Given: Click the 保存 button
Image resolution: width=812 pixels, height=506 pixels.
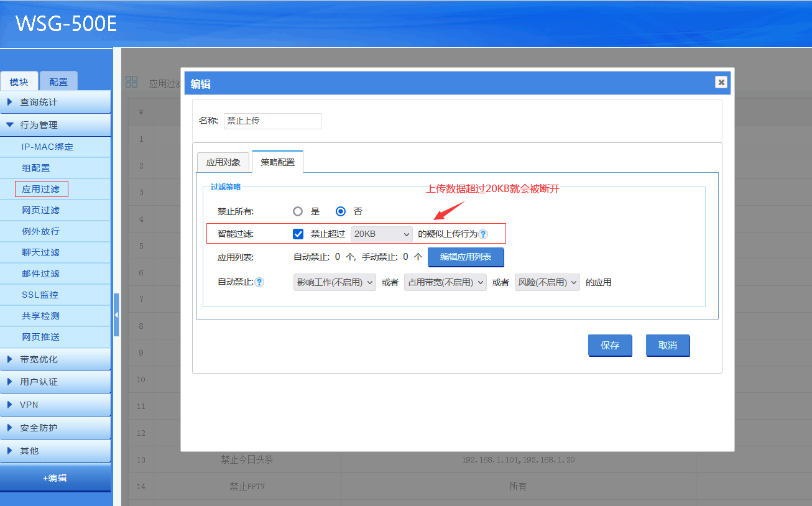Looking at the screenshot, I should click(610, 346).
